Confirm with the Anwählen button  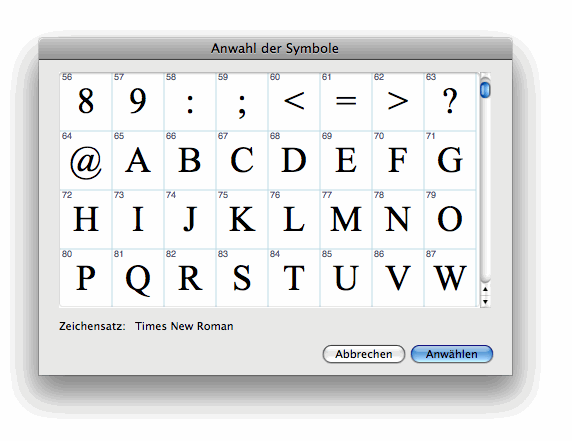coord(452,354)
